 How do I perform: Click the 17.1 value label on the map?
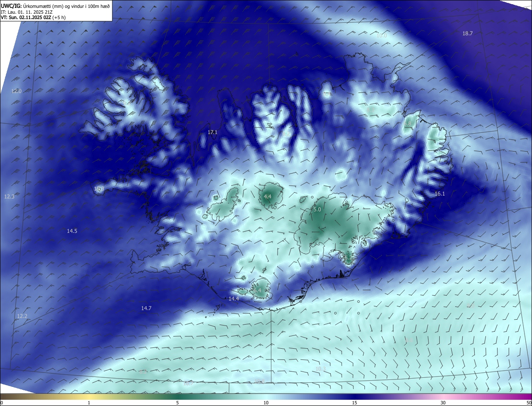tap(212, 132)
